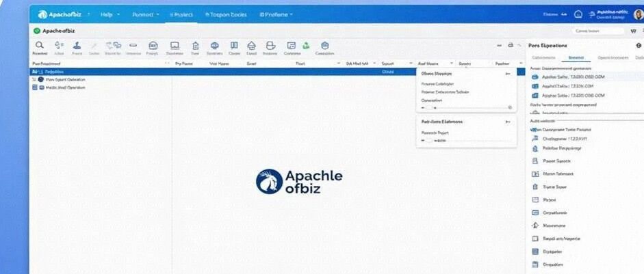Open the last header menu before user area
The width and height of the screenshot is (644, 274).
click(x=276, y=14)
